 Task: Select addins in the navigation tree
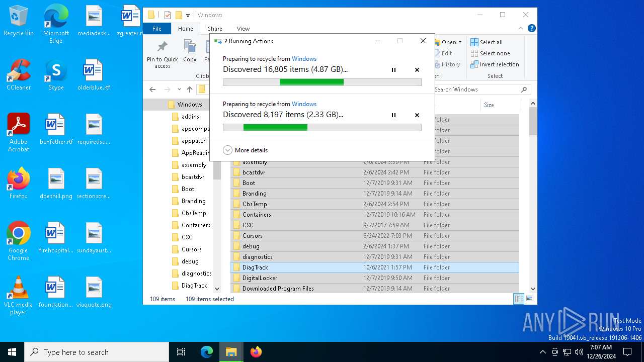tap(190, 117)
